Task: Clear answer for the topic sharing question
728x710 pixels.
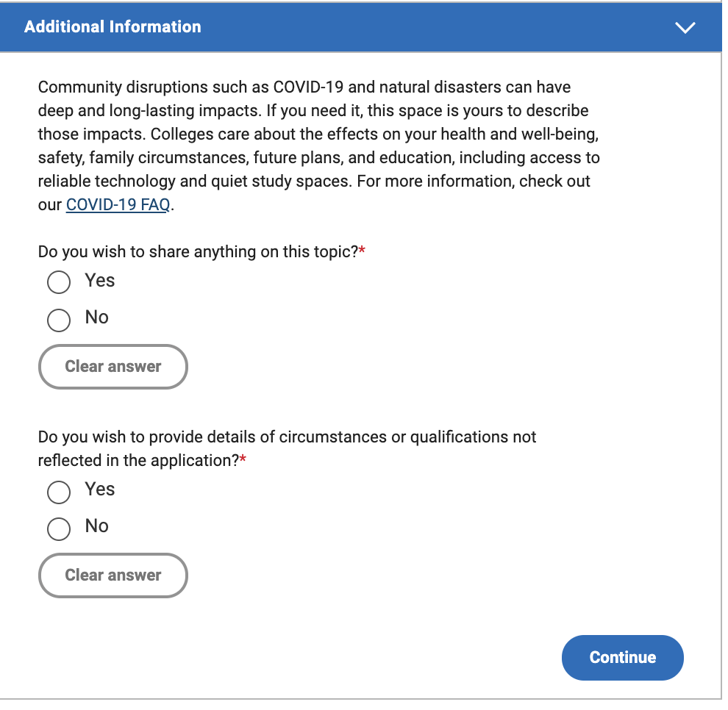Action: [x=114, y=368]
